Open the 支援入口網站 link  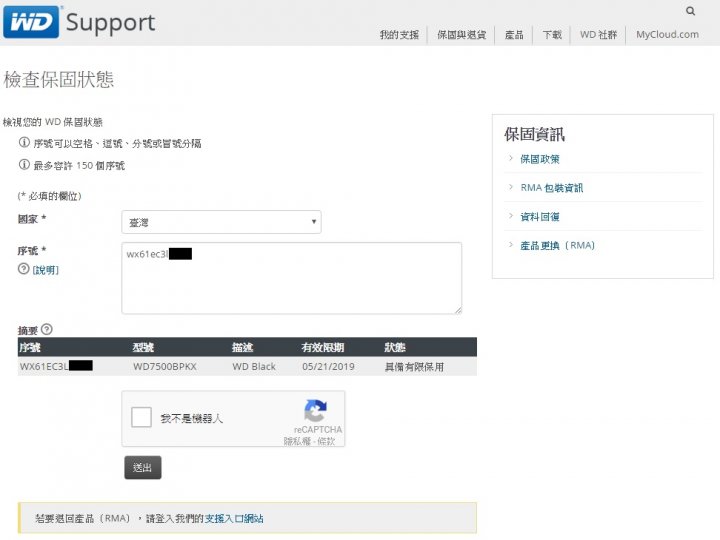[x=234, y=518]
